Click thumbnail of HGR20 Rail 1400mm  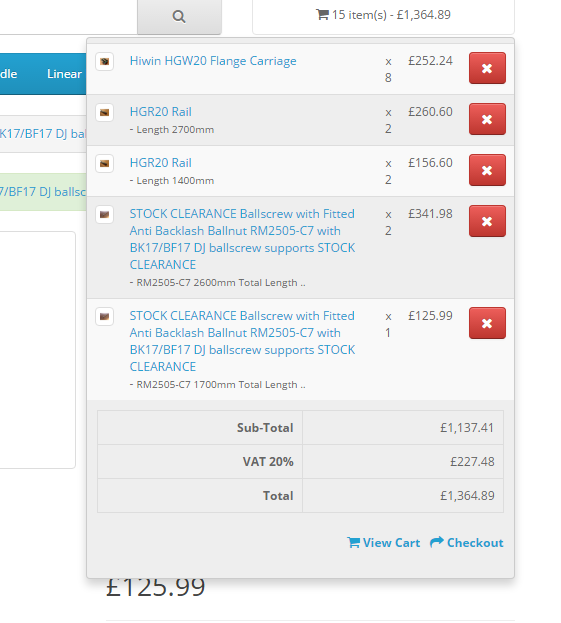tap(104, 163)
